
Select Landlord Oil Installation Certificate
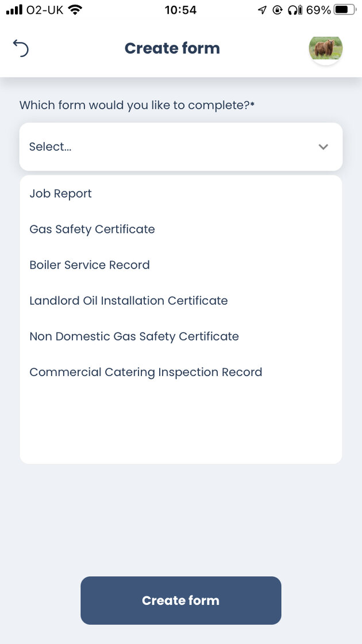pyautogui.click(x=129, y=301)
